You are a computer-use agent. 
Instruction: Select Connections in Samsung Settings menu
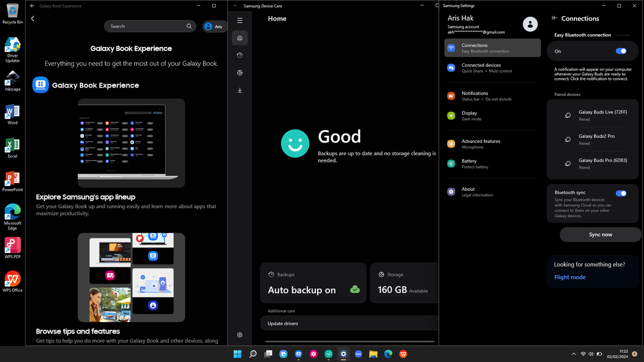point(493,48)
